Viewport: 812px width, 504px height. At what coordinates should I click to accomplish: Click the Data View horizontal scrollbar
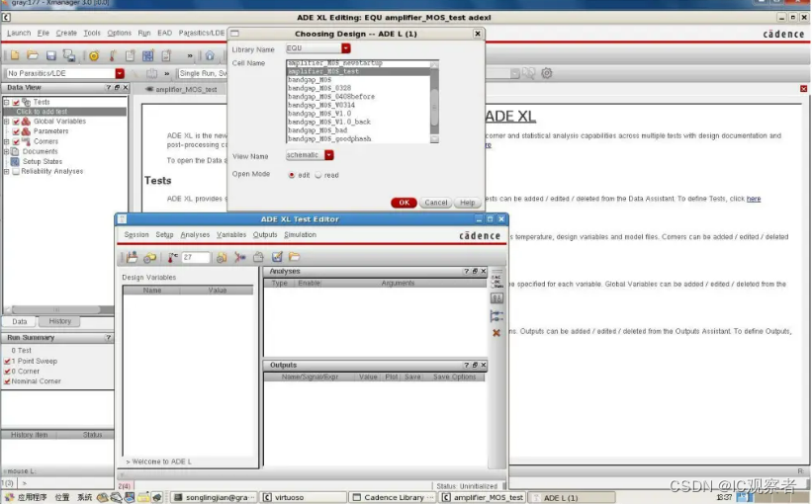point(56,309)
